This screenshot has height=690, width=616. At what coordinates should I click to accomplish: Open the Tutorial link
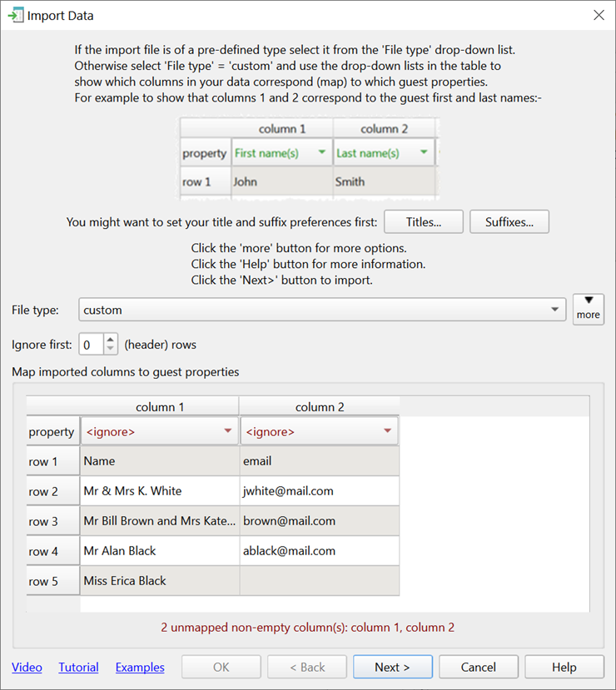point(78,668)
